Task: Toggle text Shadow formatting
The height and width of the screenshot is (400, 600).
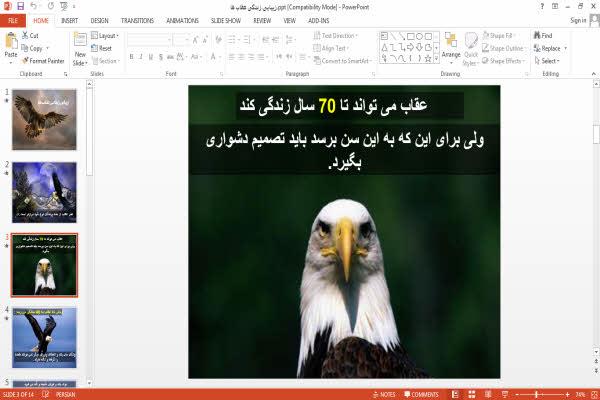Action: [160, 57]
